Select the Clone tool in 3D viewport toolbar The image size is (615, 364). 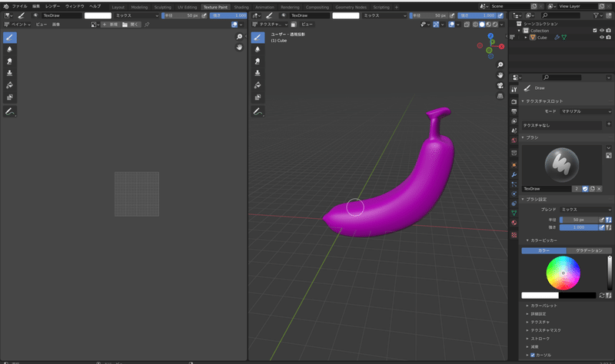pos(258,73)
